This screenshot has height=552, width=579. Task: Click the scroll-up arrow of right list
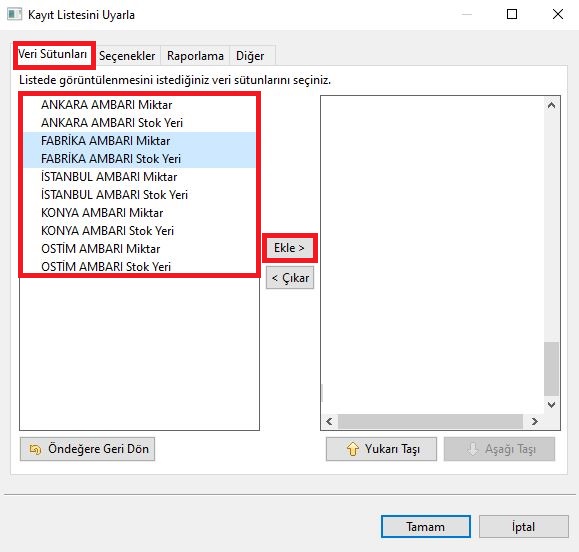551,105
